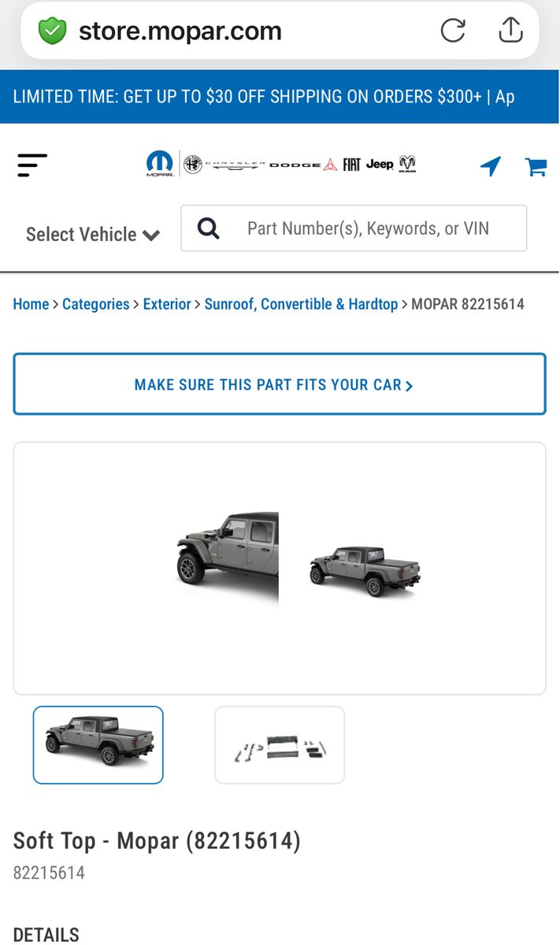Screen dimensions: 560x945
Task: Select the Ram brand logo
Action: point(407,164)
